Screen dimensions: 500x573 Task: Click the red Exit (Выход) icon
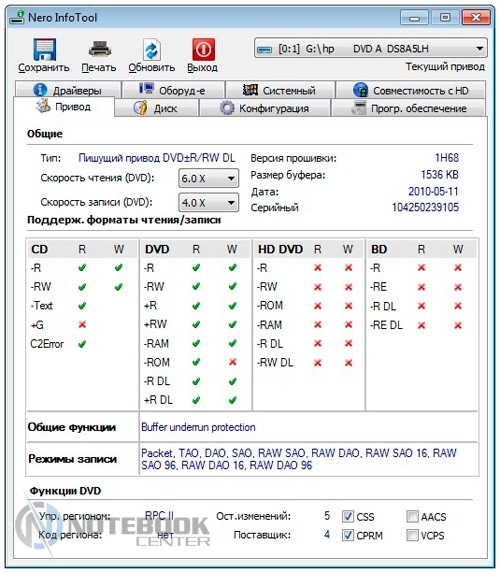tap(203, 49)
